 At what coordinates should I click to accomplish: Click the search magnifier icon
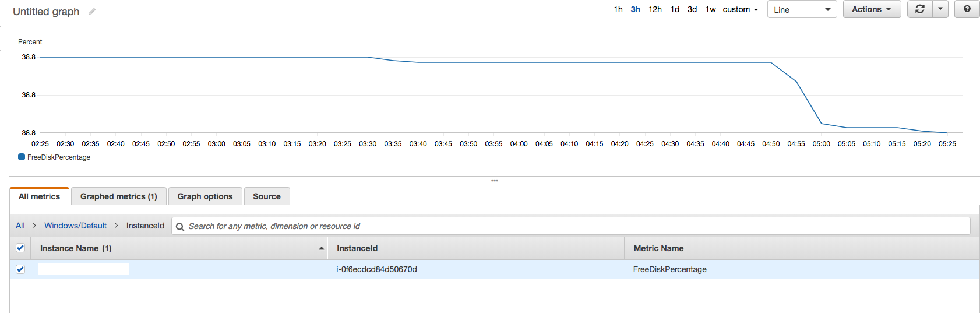(180, 227)
